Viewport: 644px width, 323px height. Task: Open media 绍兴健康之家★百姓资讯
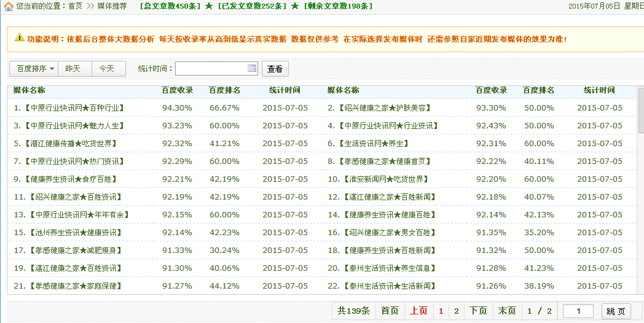tap(75, 197)
